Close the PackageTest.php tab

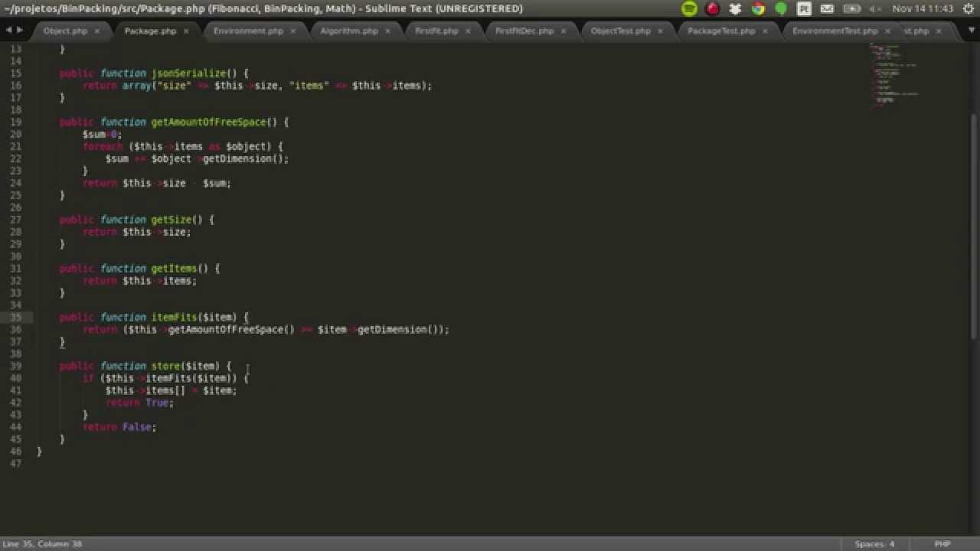point(766,31)
